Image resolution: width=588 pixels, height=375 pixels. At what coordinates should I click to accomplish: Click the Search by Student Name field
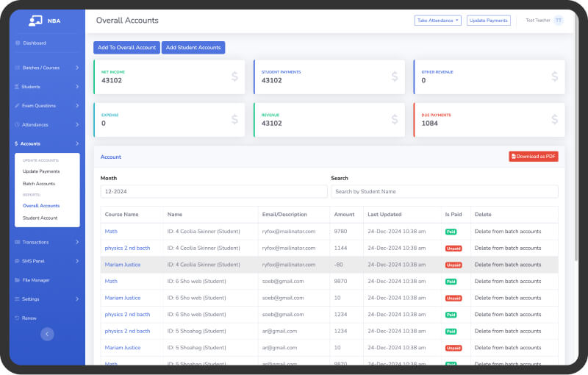point(444,192)
